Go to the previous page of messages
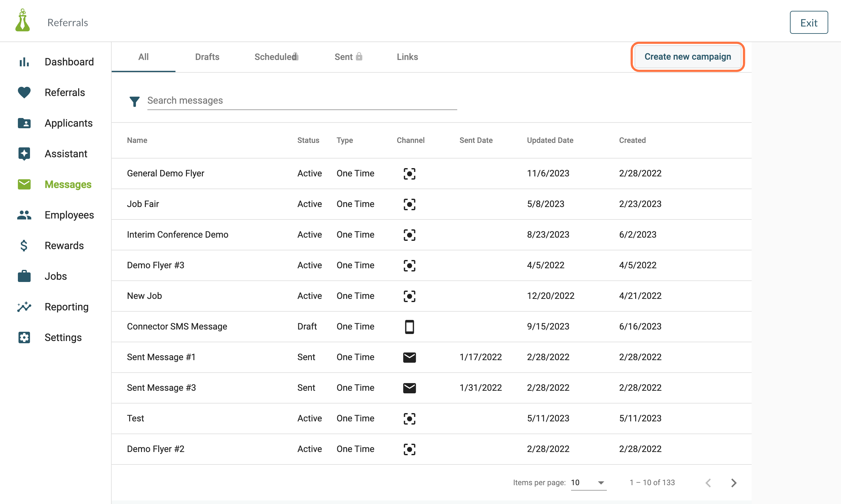 click(x=708, y=483)
